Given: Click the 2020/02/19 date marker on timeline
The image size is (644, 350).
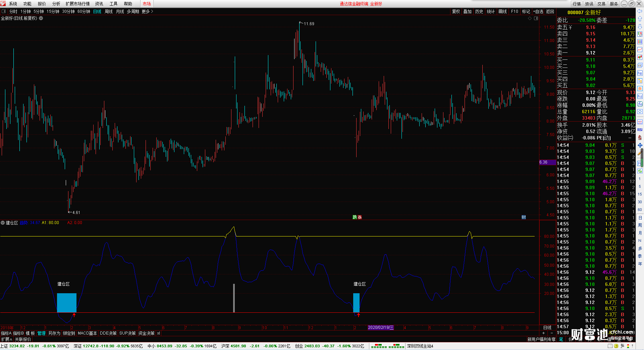Looking at the screenshot, I should click(x=381, y=327).
